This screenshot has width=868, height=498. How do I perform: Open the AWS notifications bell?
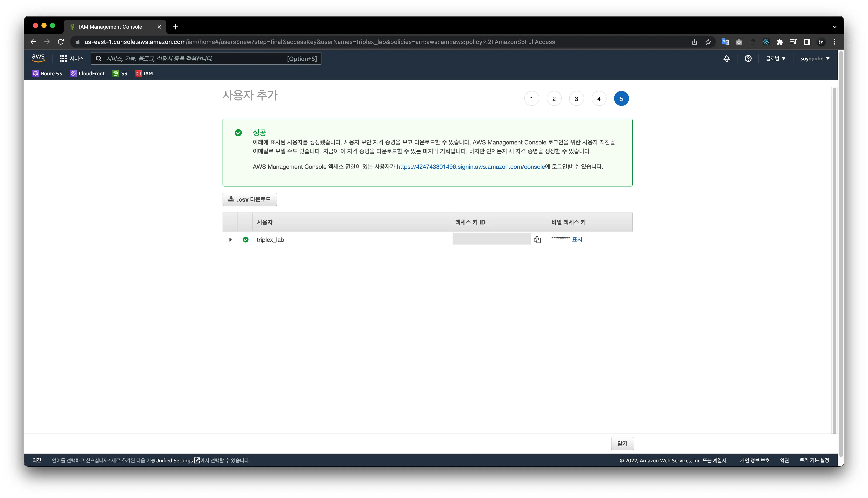(726, 58)
